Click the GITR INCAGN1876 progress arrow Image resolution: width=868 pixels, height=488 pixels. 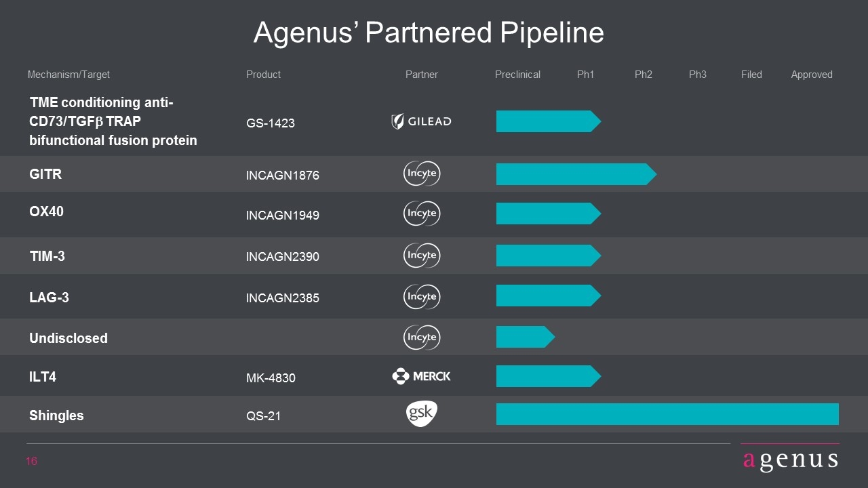[x=576, y=174]
